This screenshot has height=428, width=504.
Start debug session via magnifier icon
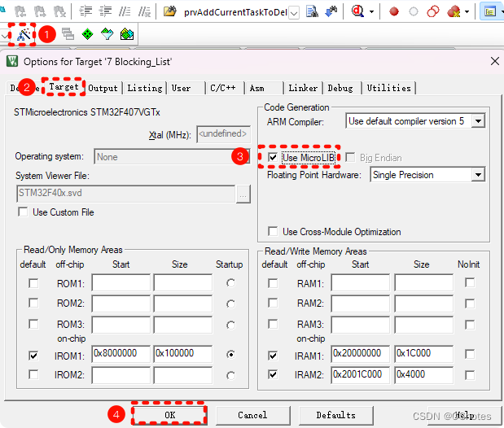pos(358,11)
